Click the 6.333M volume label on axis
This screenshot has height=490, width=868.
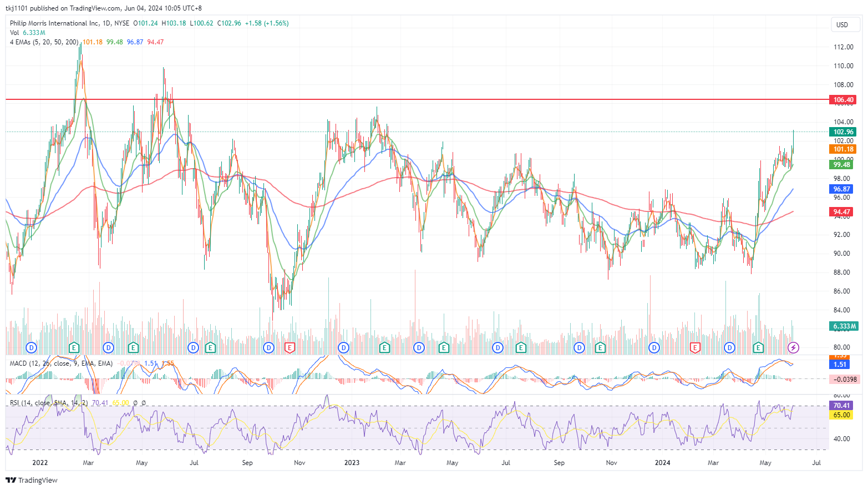click(x=844, y=326)
